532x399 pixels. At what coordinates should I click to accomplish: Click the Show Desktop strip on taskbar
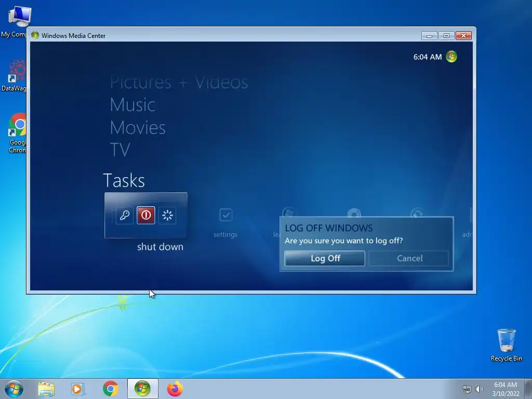(528, 389)
